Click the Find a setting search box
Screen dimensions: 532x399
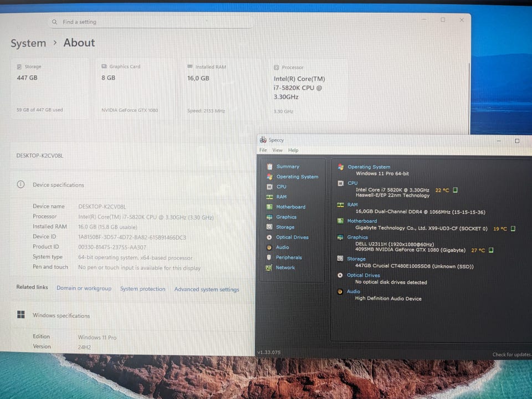(x=151, y=22)
